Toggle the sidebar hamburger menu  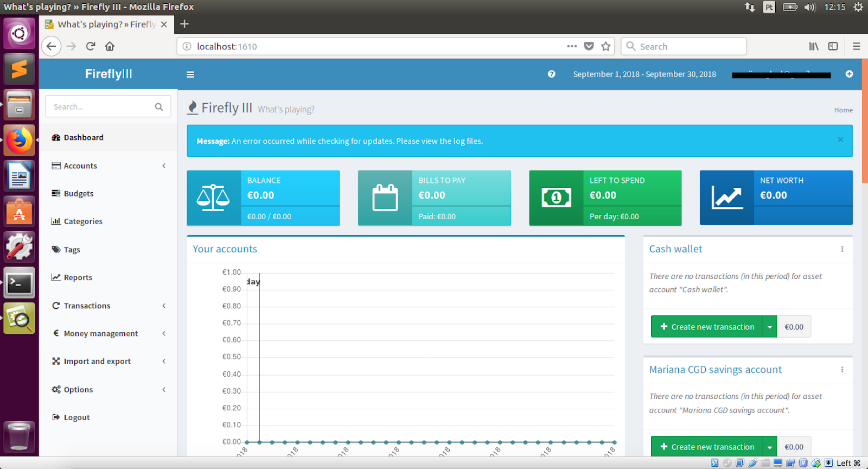pos(190,74)
